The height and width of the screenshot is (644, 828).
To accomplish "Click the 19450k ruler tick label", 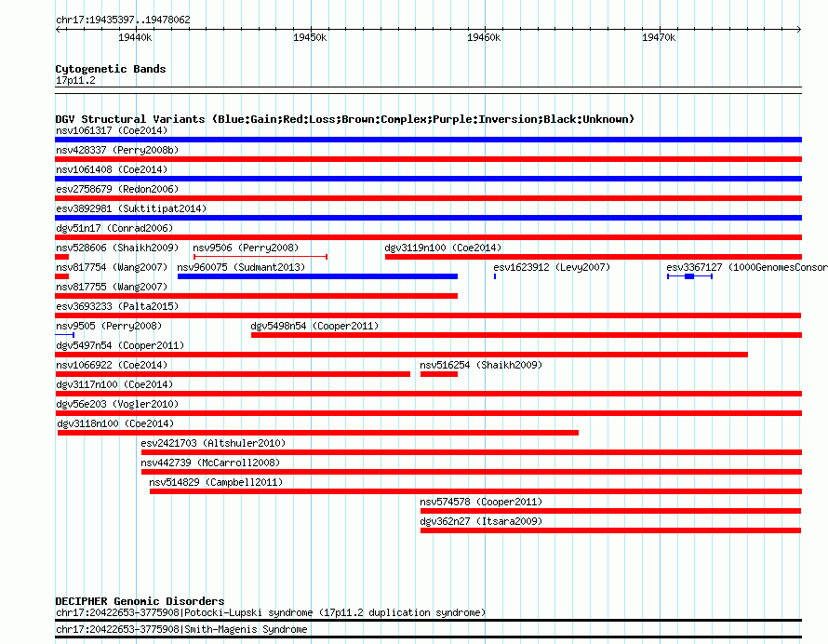I will click(310, 37).
